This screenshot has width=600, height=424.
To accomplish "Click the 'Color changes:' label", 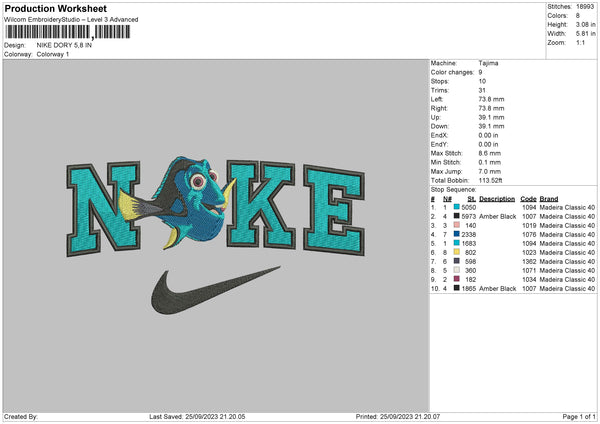I will 452,72.
